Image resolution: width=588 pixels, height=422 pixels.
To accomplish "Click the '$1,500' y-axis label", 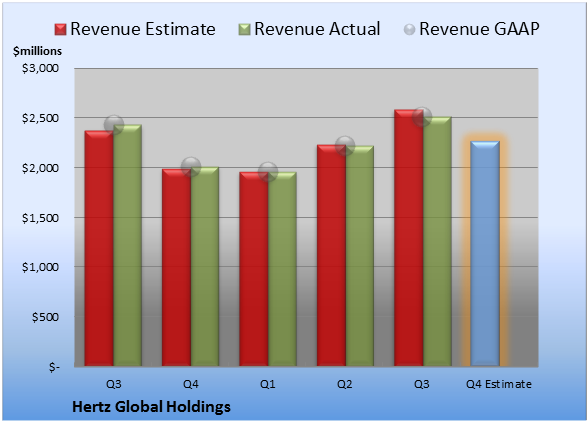I will [x=40, y=218].
